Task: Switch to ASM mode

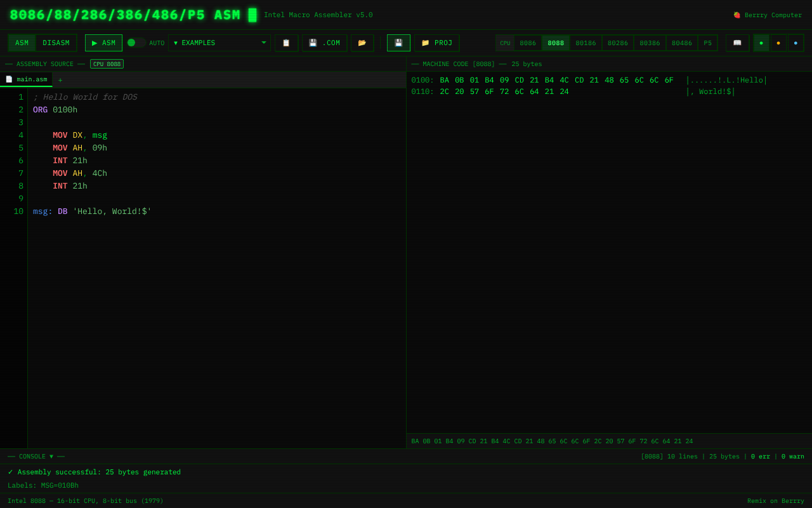Action: point(22,43)
